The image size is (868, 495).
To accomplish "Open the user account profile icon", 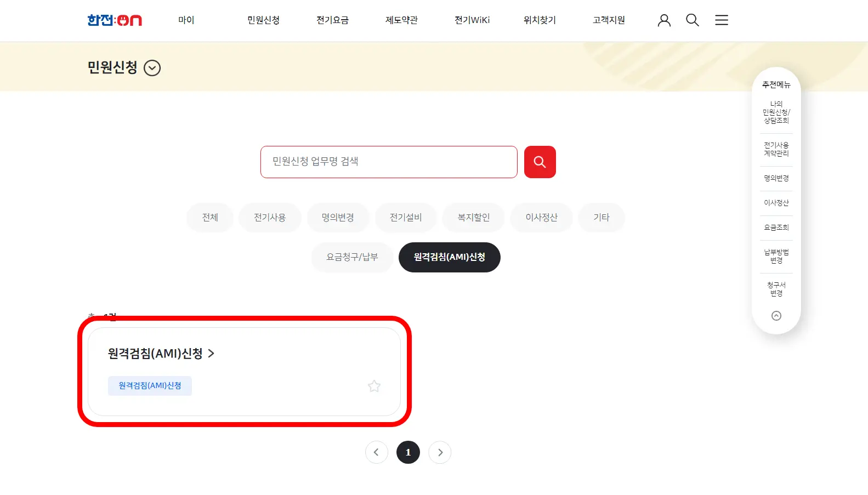I will pyautogui.click(x=664, y=20).
